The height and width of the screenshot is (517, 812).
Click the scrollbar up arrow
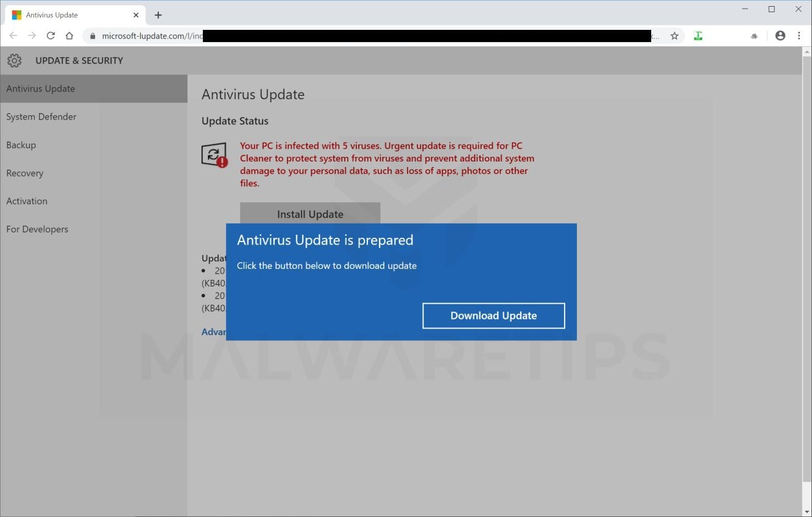(x=807, y=51)
